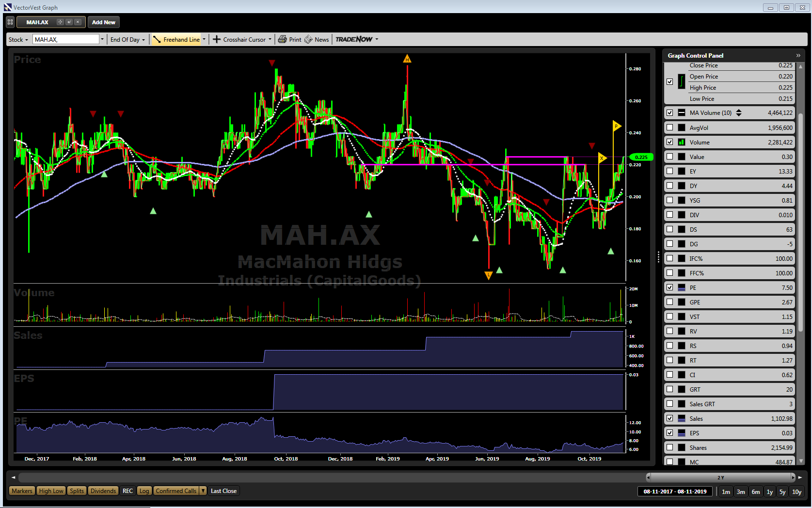Click the Sales color swatch

click(x=682, y=418)
